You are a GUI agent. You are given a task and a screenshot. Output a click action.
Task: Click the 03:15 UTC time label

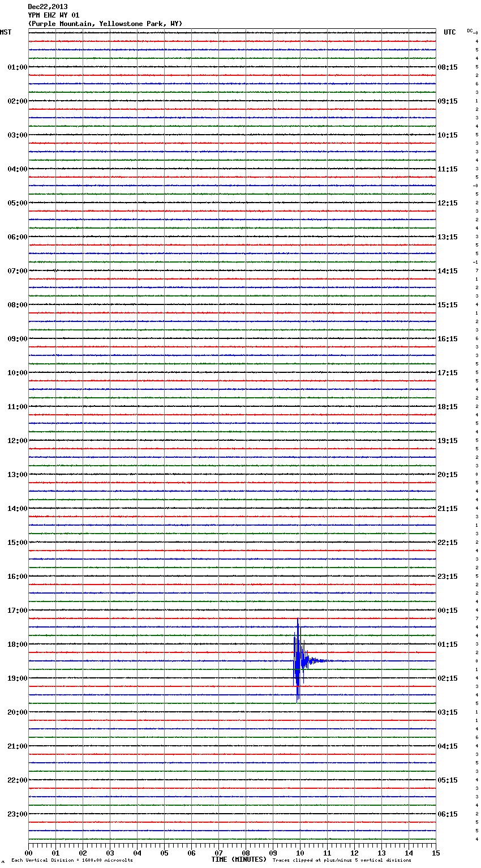(x=448, y=712)
